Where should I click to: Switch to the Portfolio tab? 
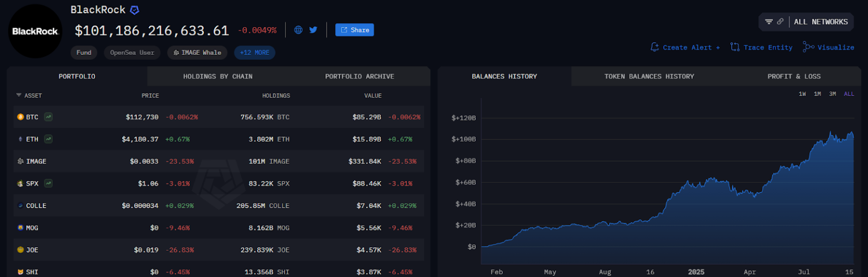77,76
